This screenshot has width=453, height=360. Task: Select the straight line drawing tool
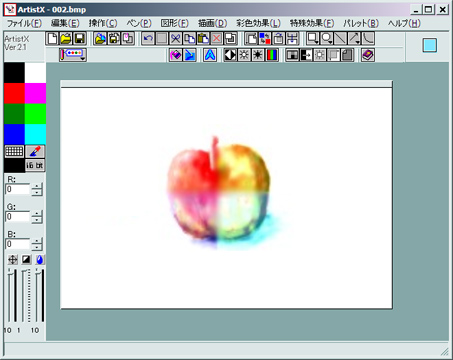[x=340, y=39]
